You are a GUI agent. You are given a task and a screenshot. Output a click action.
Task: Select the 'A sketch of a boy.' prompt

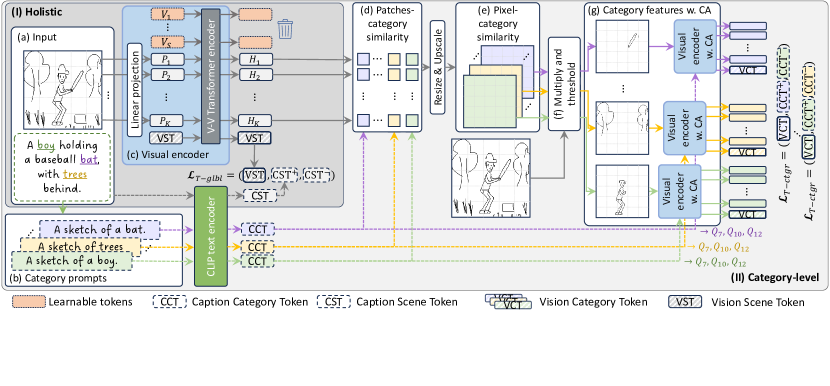71,261
